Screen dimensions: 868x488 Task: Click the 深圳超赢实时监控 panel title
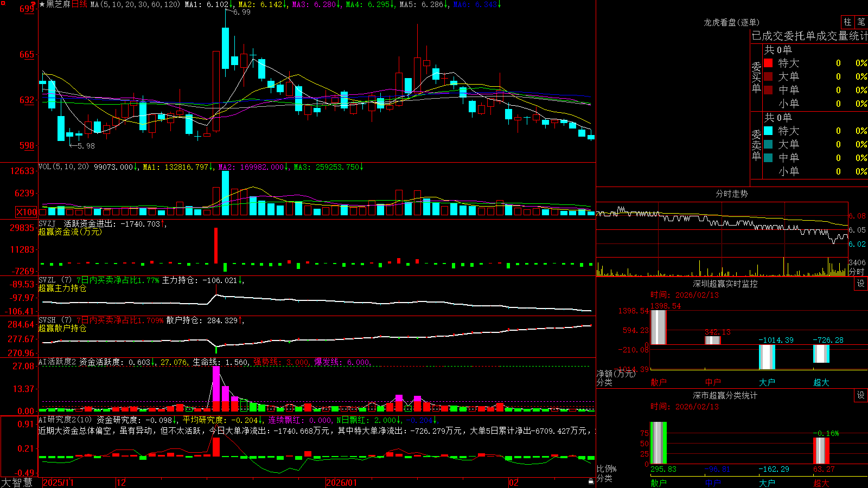pyautogui.click(x=725, y=284)
